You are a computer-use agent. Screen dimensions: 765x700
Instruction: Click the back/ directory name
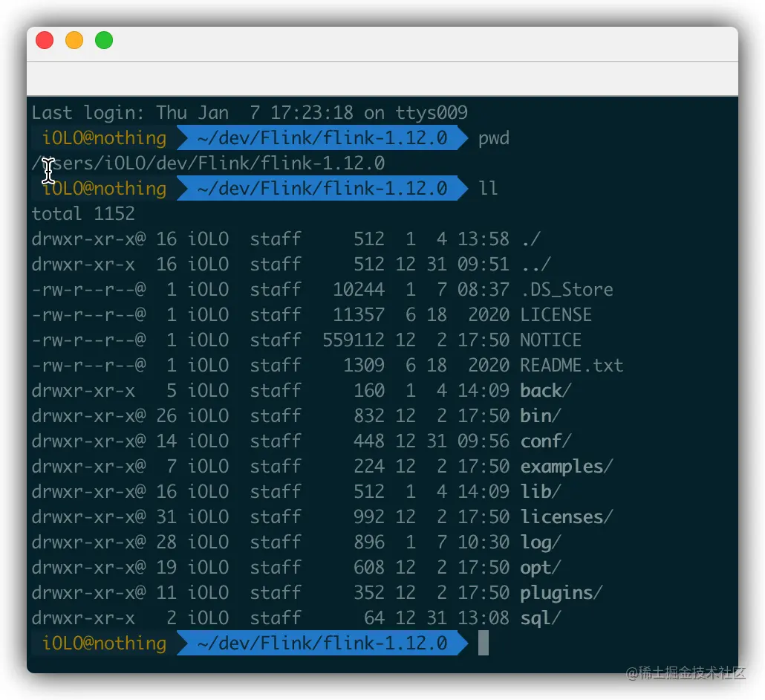(x=546, y=391)
